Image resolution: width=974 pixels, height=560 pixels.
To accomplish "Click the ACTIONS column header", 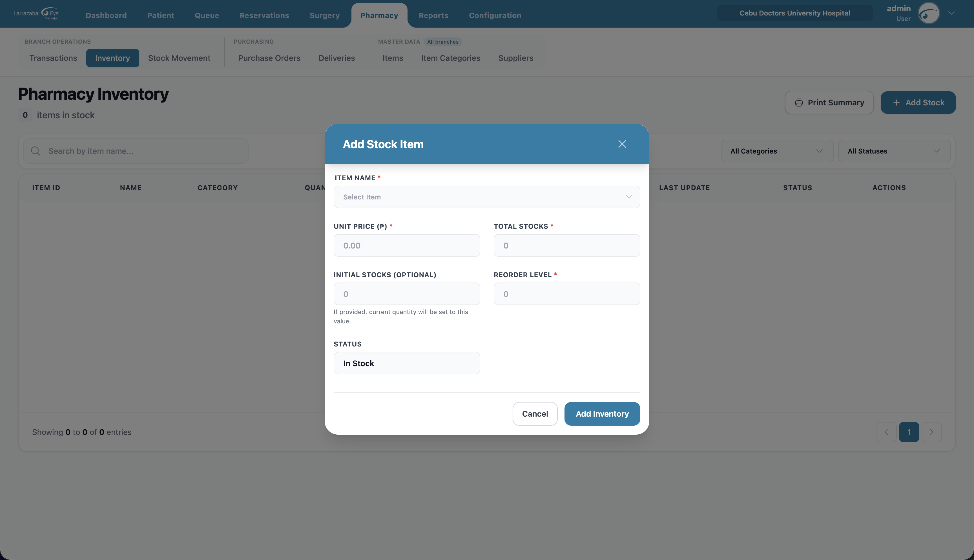I will [x=889, y=188].
